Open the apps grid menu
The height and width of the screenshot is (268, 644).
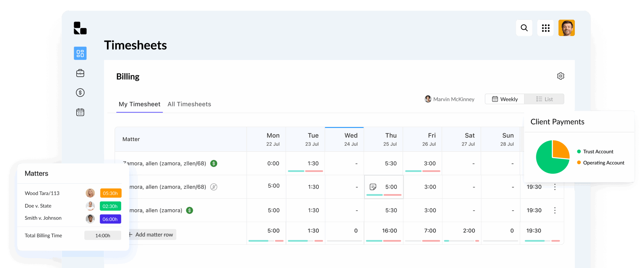545,28
